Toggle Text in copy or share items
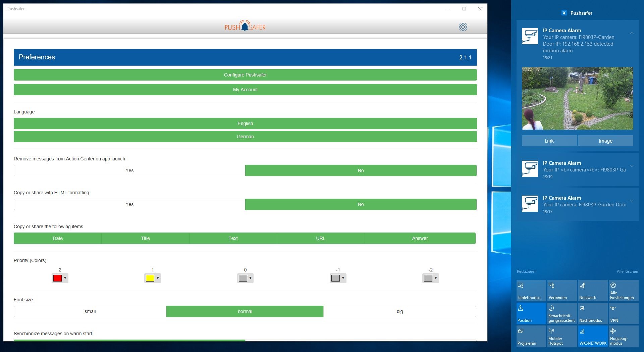Viewport: 644px width, 352px height. [x=233, y=238]
